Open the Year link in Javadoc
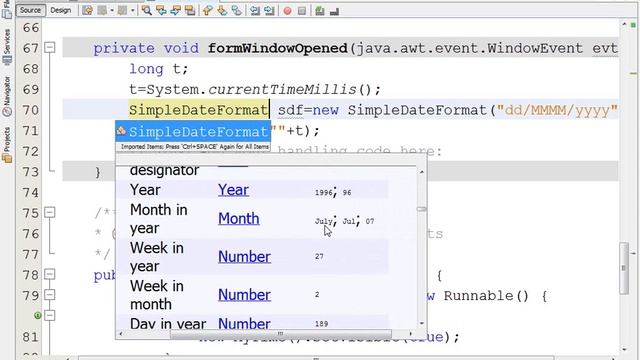Screen dimensions: 640x360 tap(233, 190)
